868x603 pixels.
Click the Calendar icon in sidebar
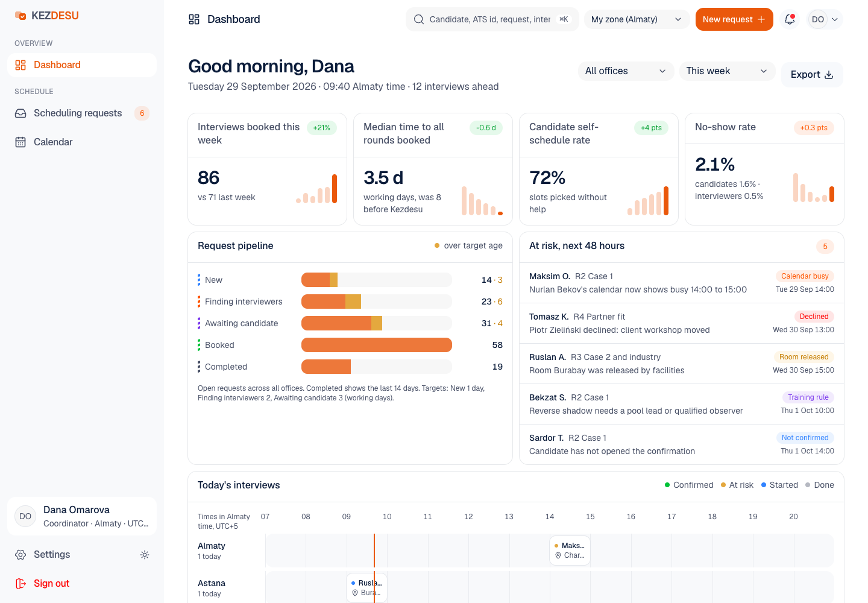[x=20, y=142]
